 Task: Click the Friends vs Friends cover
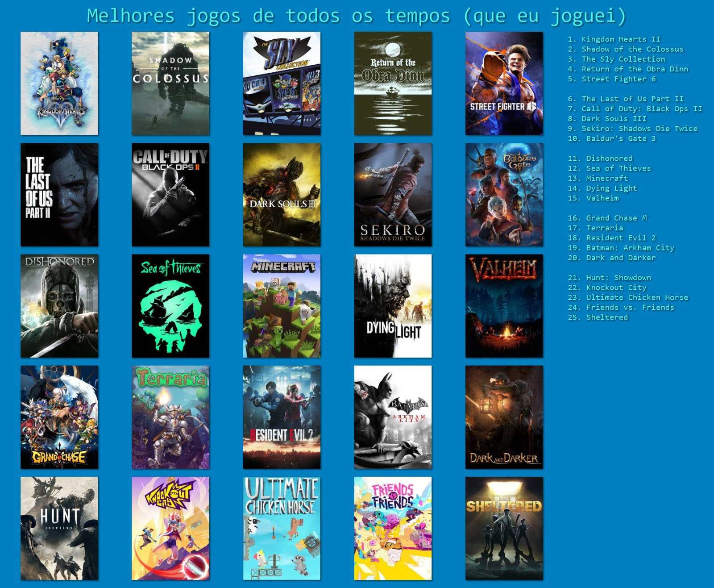click(393, 529)
